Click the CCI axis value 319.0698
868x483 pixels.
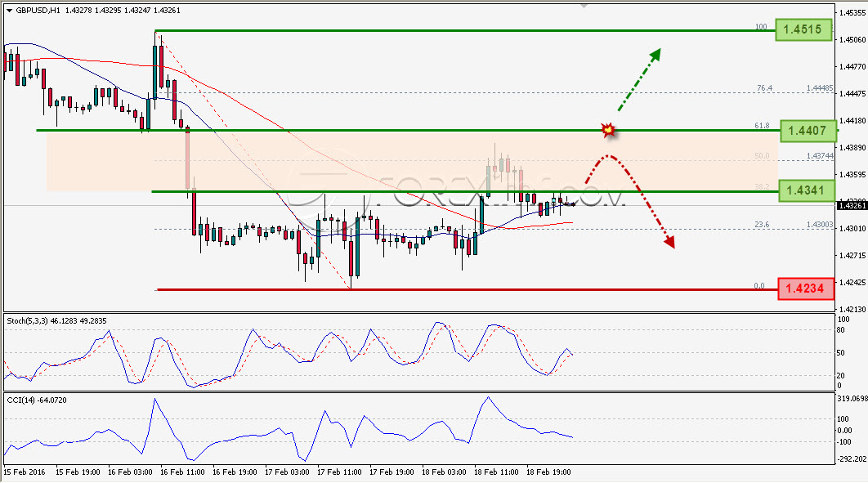852,399
